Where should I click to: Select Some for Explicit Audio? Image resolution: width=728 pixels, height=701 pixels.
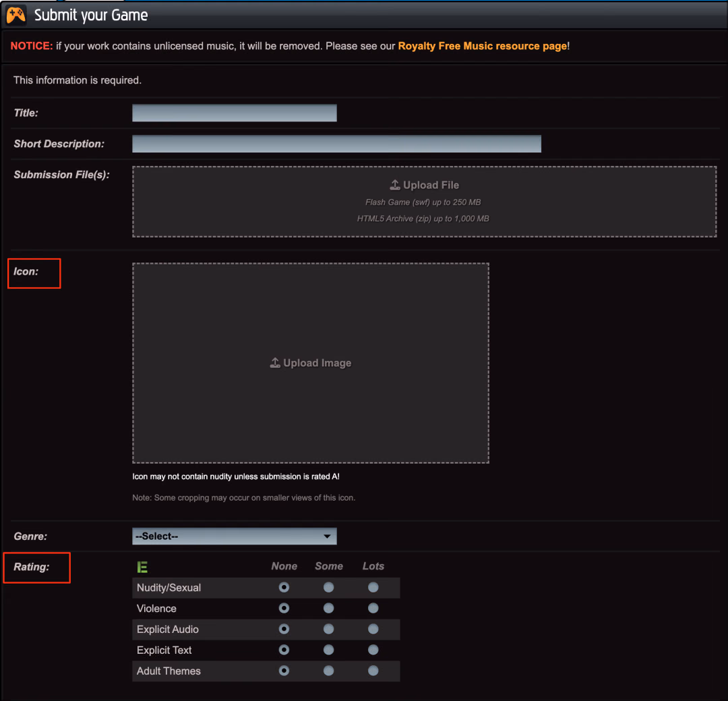[x=329, y=629]
